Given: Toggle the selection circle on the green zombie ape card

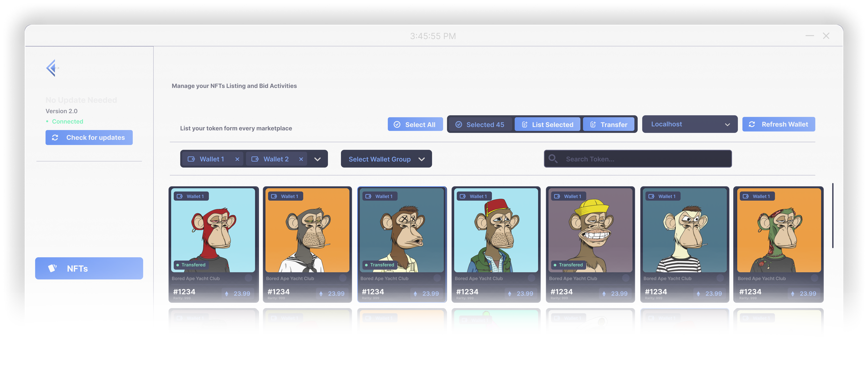Looking at the screenshot, I should click(814, 278).
